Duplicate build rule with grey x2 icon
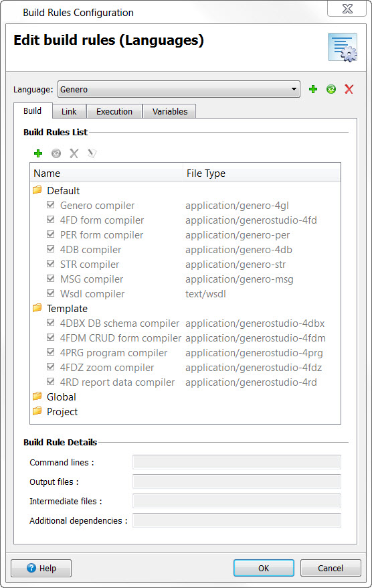 coord(56,153)
